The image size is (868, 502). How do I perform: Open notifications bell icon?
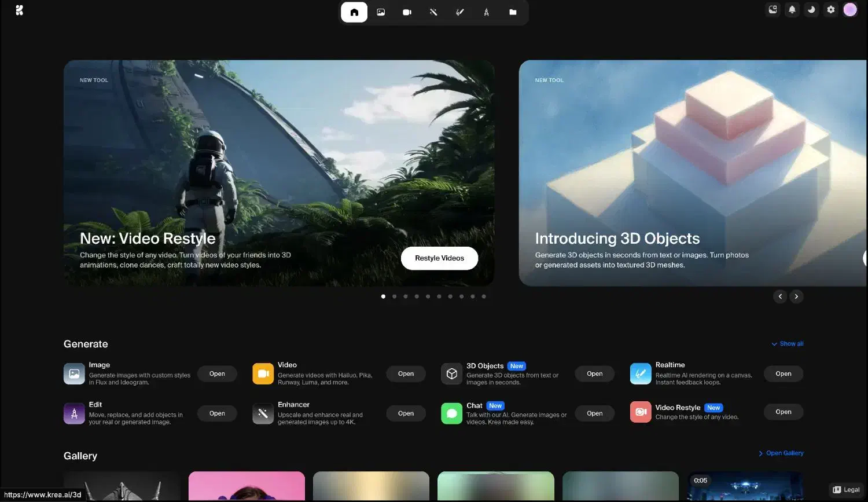(792, 10)
